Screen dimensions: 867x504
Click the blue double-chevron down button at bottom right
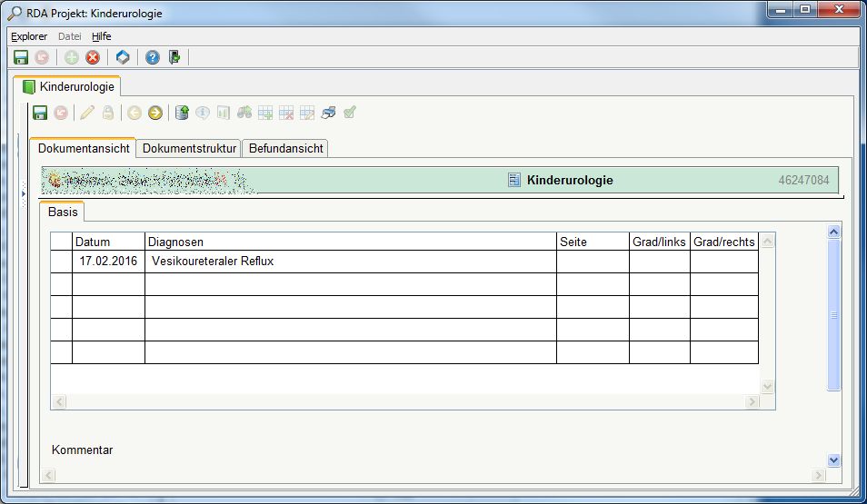[834, 460]
